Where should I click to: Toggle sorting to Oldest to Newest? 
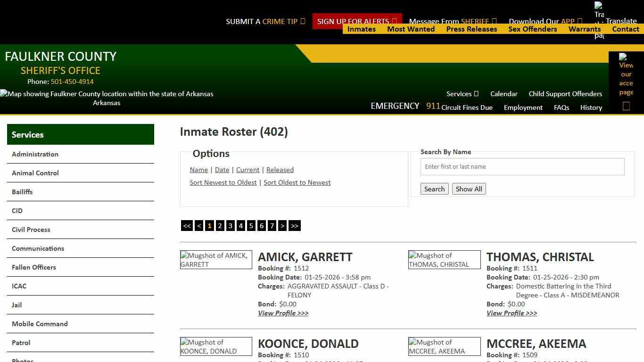click(297, 182)
